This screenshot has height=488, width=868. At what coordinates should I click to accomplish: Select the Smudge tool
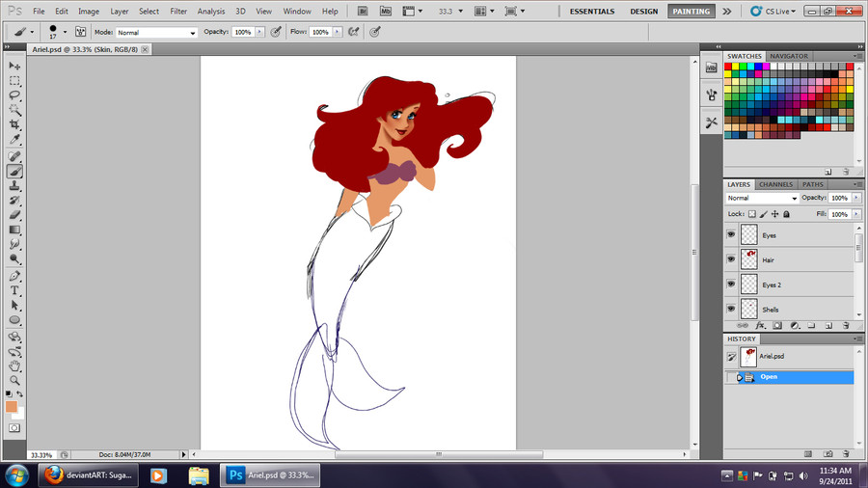[x=14, y=244]
